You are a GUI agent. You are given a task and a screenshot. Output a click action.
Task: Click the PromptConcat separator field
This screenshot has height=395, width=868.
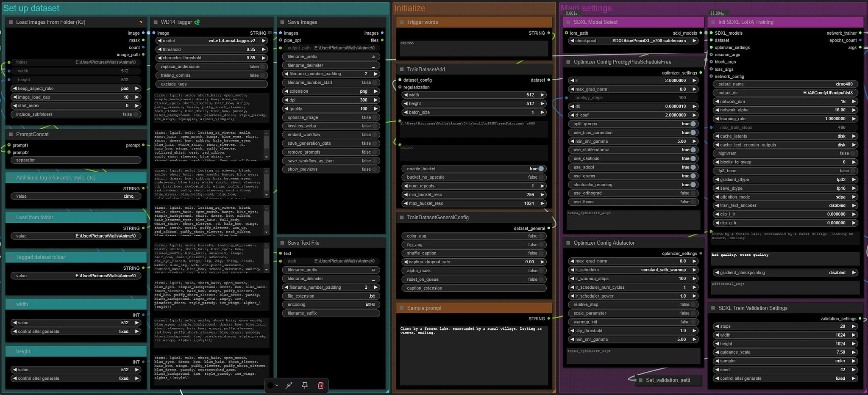[76, 160]
